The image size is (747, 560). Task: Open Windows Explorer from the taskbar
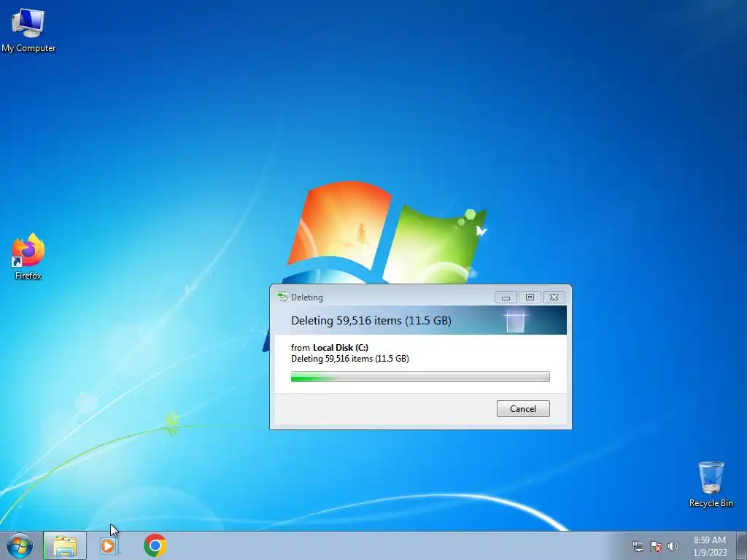65,545
